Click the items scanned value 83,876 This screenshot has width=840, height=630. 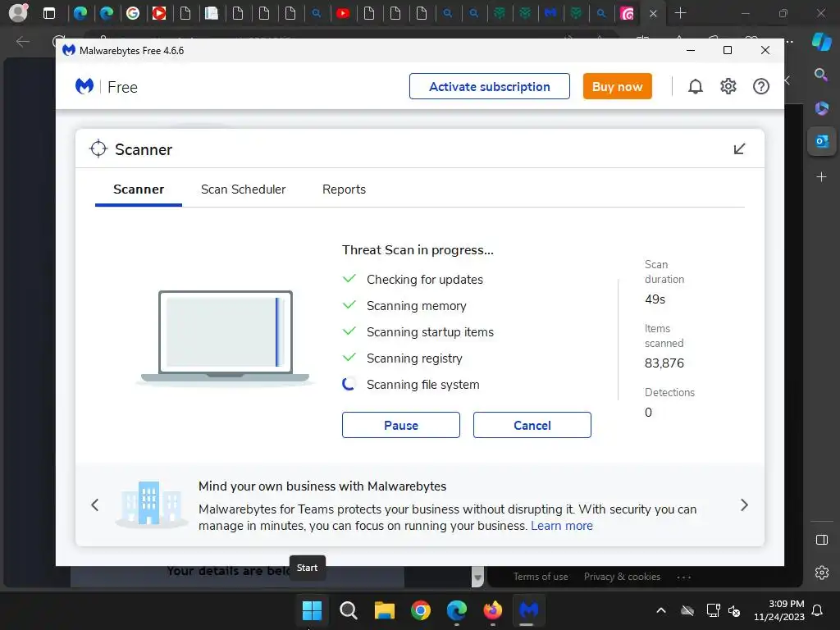[664, 363]
